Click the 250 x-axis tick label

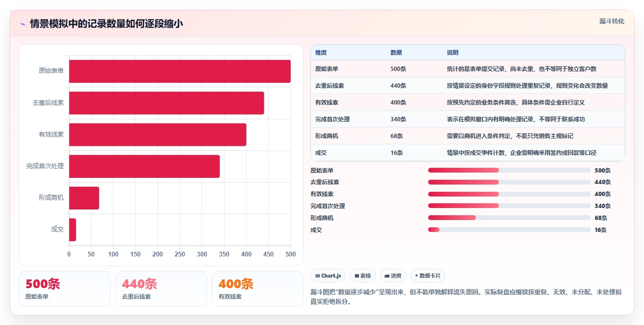pos(180,254)
